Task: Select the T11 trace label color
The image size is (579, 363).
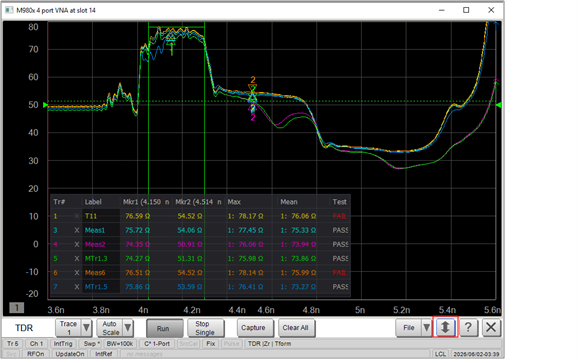Action: tap(91, 216)
